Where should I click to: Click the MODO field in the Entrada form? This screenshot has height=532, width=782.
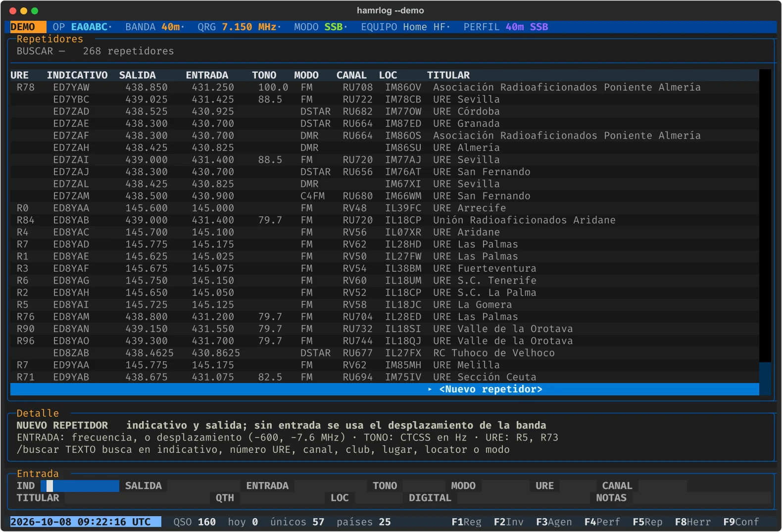click(x=505, y=486)
